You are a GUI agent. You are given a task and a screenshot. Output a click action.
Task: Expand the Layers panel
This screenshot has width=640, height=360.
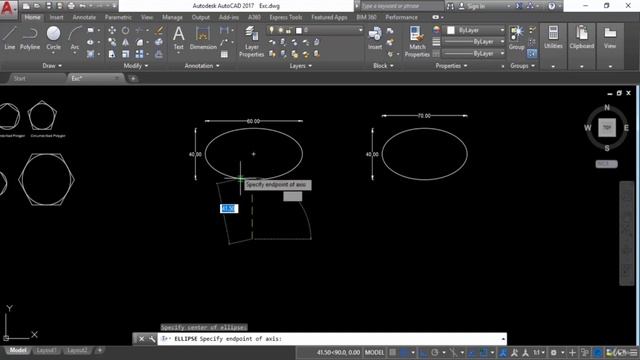[x=301, y=66]
